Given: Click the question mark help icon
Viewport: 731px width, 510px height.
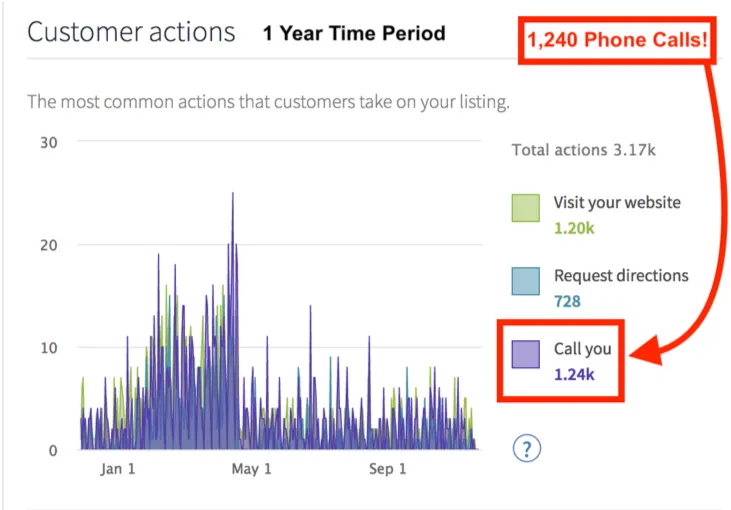Looking at the screenshot, I should 526,447.
